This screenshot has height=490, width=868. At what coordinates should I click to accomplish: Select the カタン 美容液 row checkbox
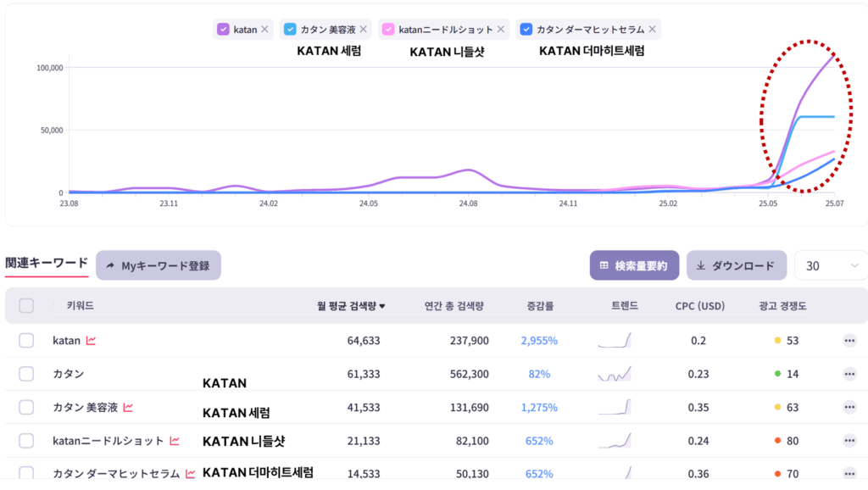click(26, 408)
